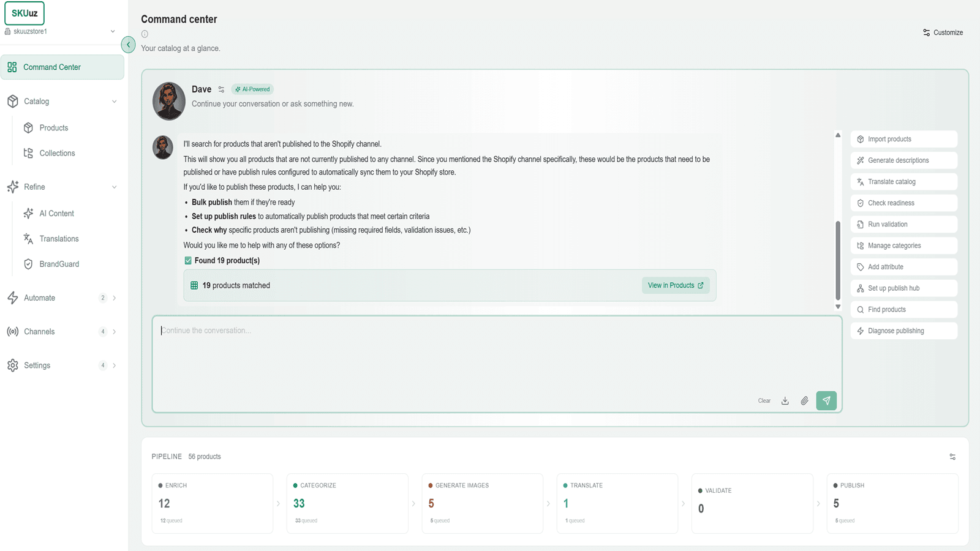The width and height of the screenshot is (980, 551).
Task: Collapse the sidebar with the arrow button
Action: pos(128,45)
